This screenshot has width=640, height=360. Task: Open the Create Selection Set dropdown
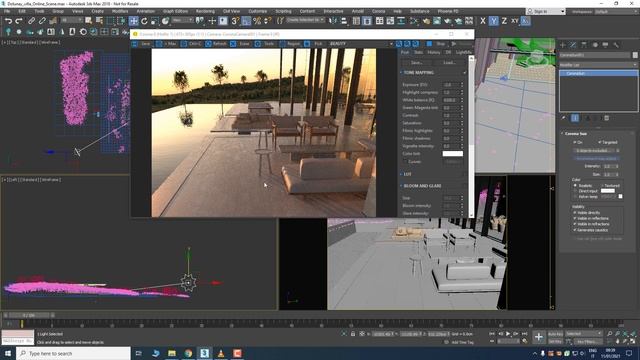[305, 20]
